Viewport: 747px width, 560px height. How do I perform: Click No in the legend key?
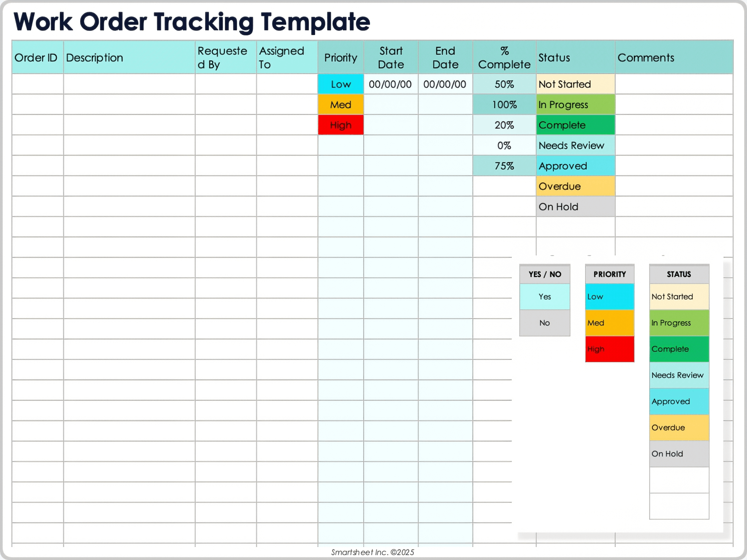(x=545, y=323)
